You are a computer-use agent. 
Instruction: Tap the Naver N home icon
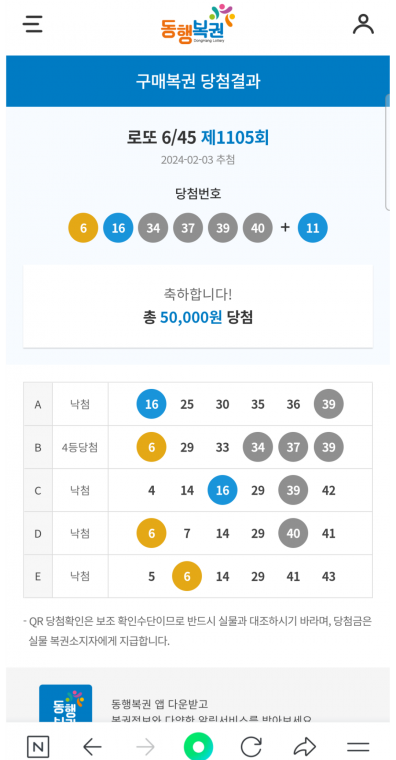(38, 746)
